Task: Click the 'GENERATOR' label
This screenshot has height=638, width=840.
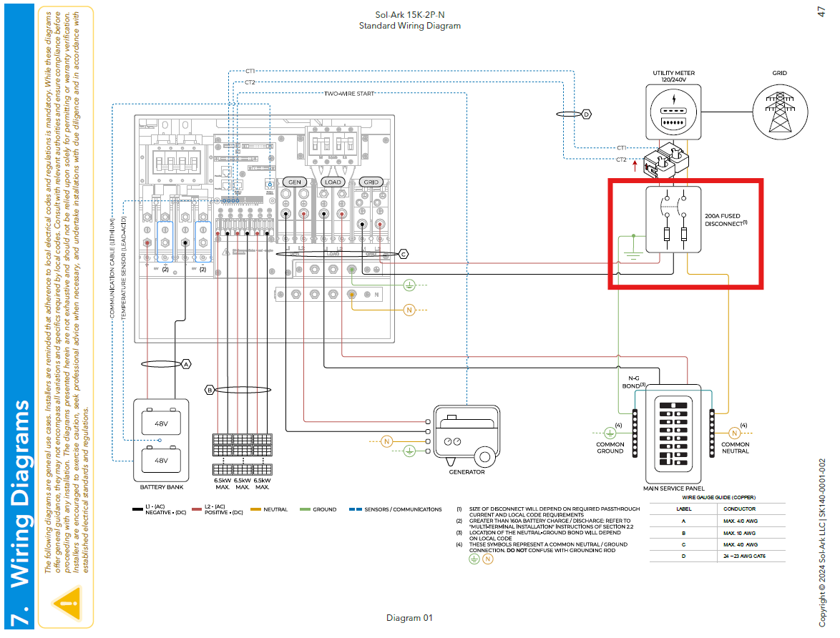Action: [467, 472]
